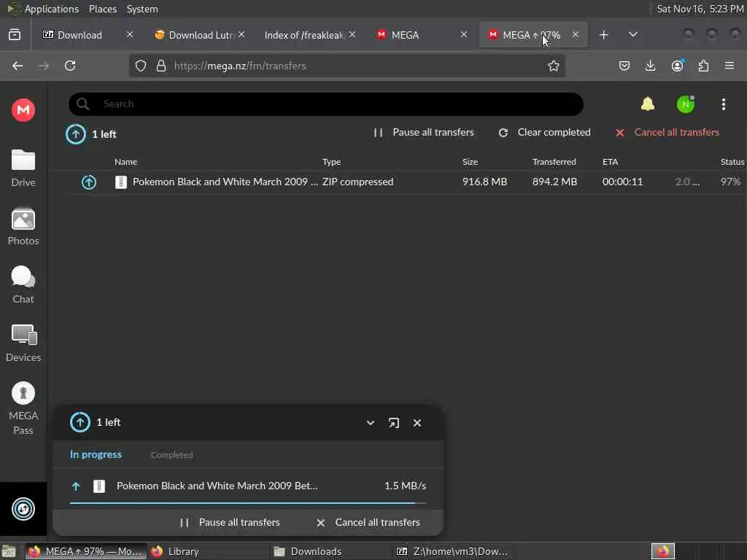The width and height of the screenshot is (747, 560).
Task: Open the System menu
Action: point(142,9)
